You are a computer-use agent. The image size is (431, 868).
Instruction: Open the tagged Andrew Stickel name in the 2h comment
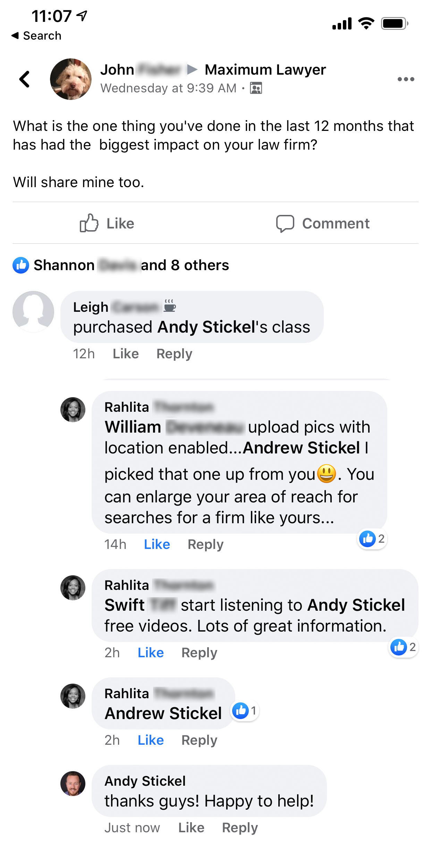[x=163, y=713]
